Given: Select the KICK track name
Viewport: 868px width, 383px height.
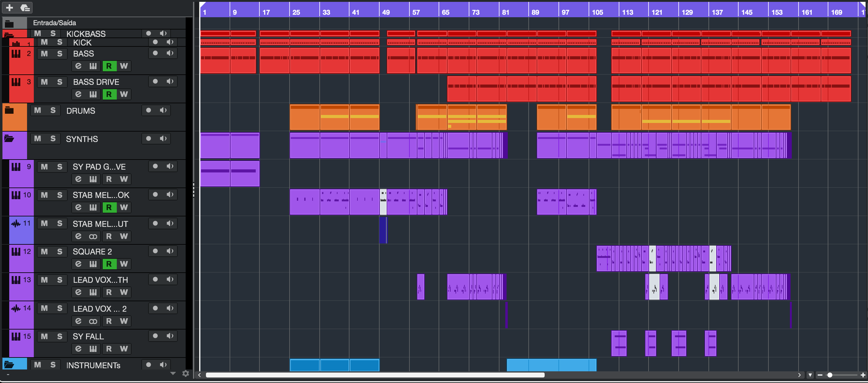Looking at the screenshot, I should [x=82, y=42].
